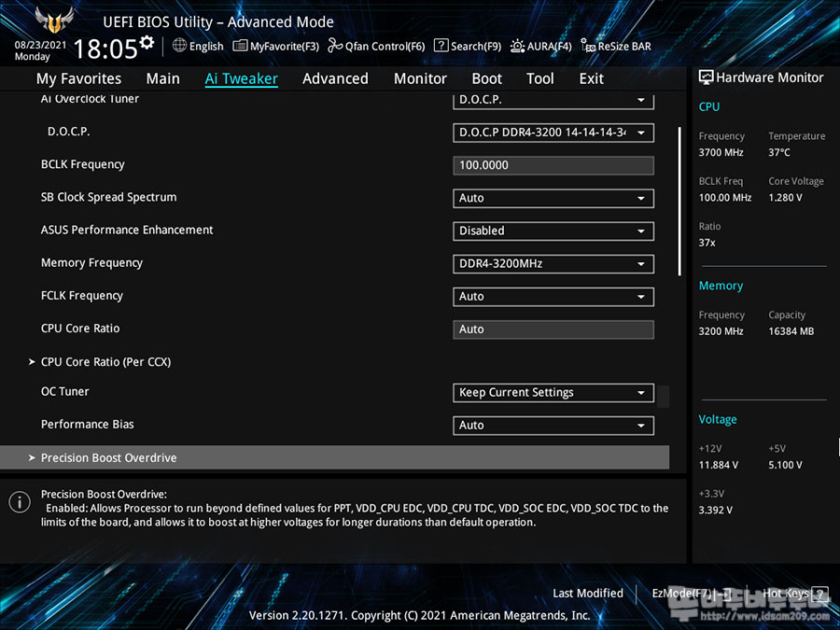This screenshot has height=630, width=840.
Task: Switch to My Favorites tab
Action: click(x=78, y=78)
